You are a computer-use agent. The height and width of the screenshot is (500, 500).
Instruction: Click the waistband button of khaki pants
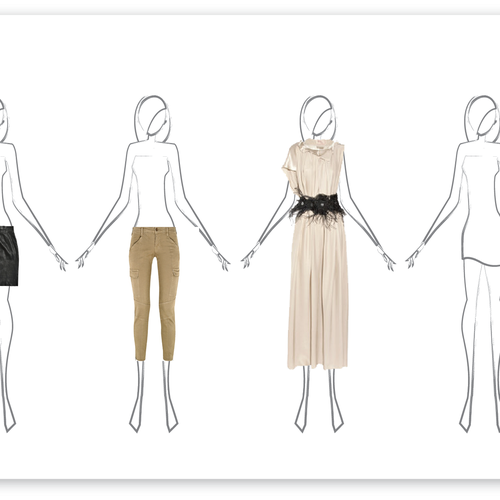tap(156, 230)
